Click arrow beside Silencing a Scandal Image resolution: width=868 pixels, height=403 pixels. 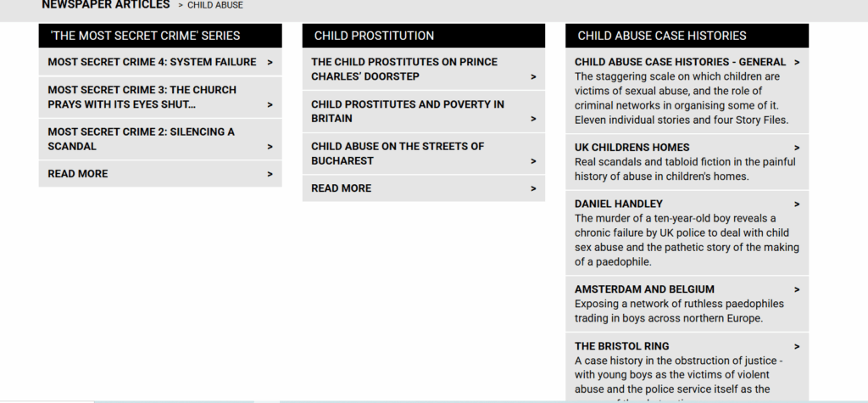270,146
